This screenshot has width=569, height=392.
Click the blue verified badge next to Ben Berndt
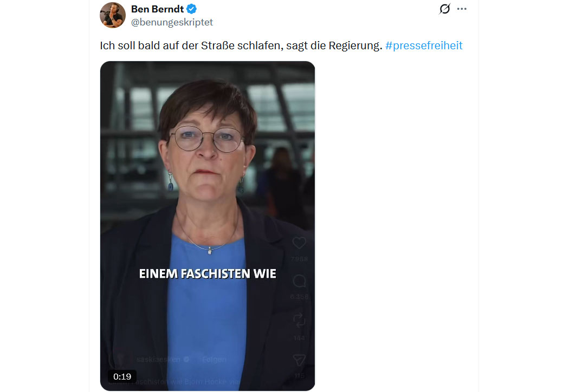click(192, 9)
